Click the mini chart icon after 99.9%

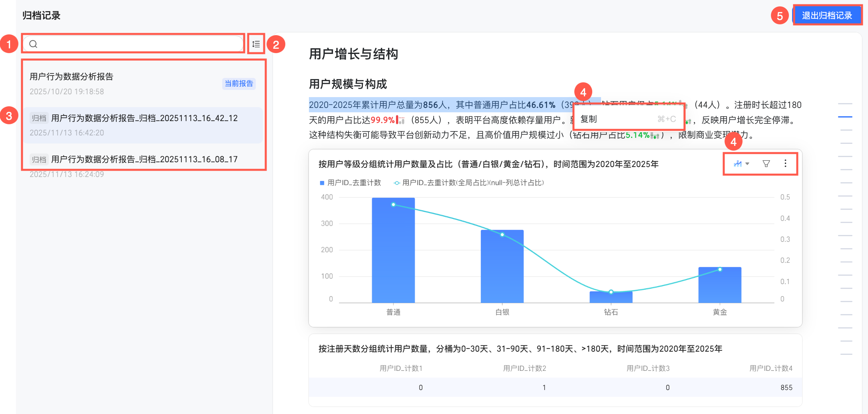click(400, 120)
